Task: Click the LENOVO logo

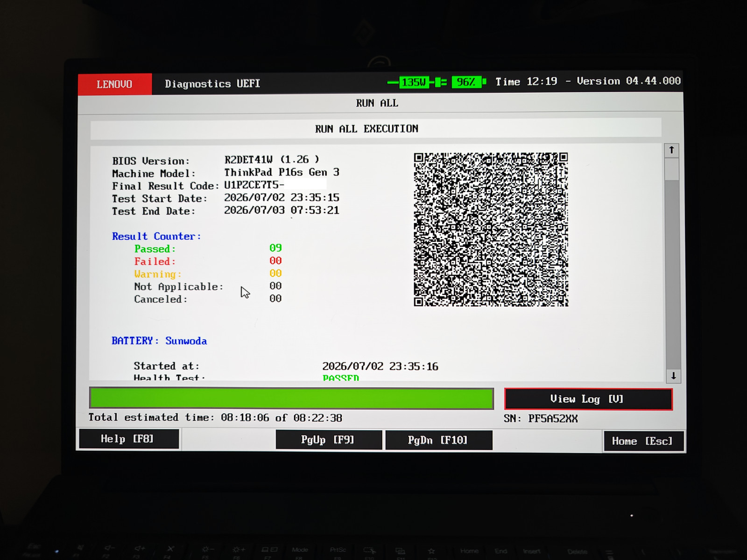Action: [x=115, y=84]
